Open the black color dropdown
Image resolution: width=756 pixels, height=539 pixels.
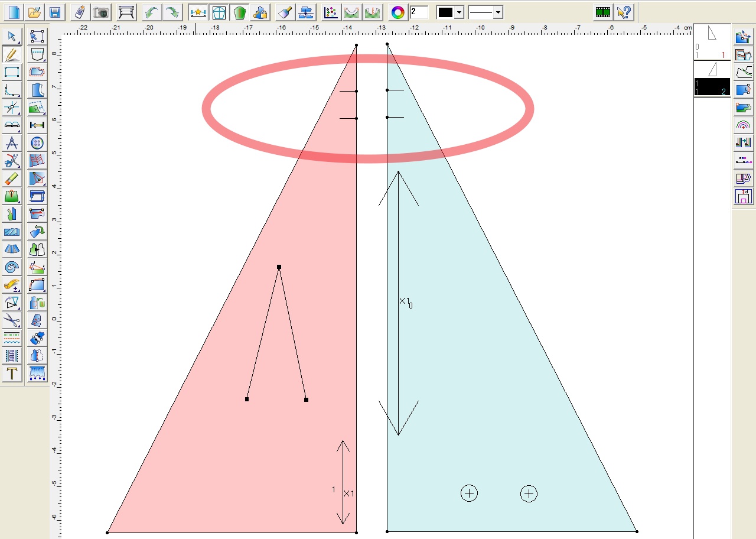pos(459,12)
